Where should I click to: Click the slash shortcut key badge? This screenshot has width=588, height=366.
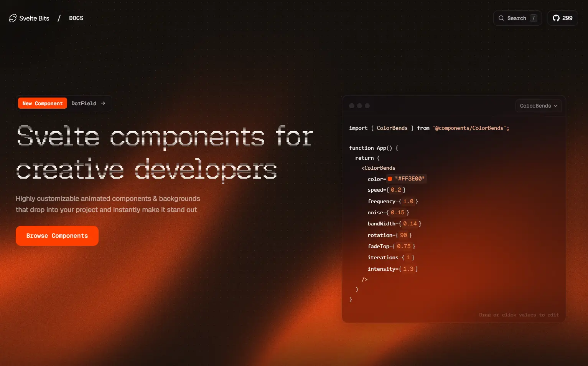tap(534, 18)
